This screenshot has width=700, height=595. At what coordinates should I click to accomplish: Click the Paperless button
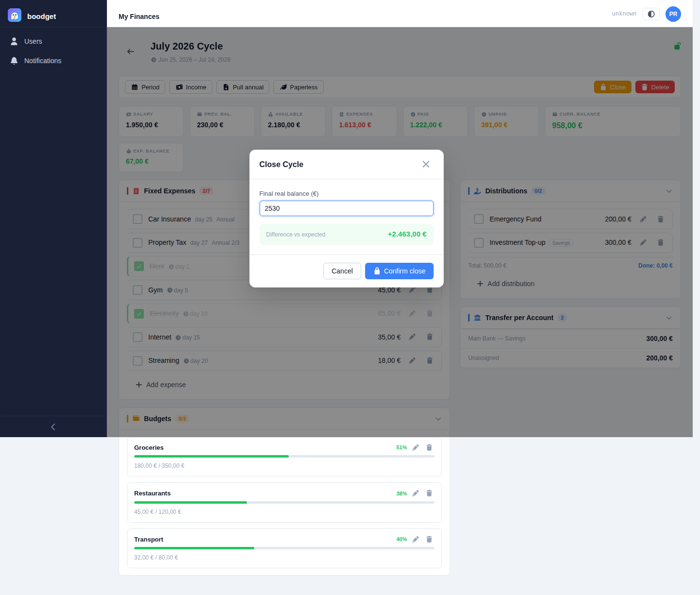298,87
